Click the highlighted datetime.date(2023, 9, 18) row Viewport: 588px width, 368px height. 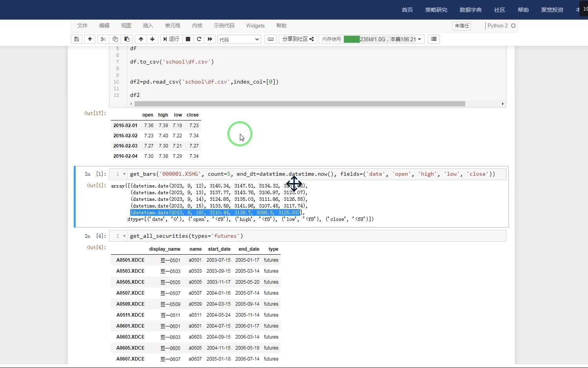pyautogui.click(x=215, y=213)
